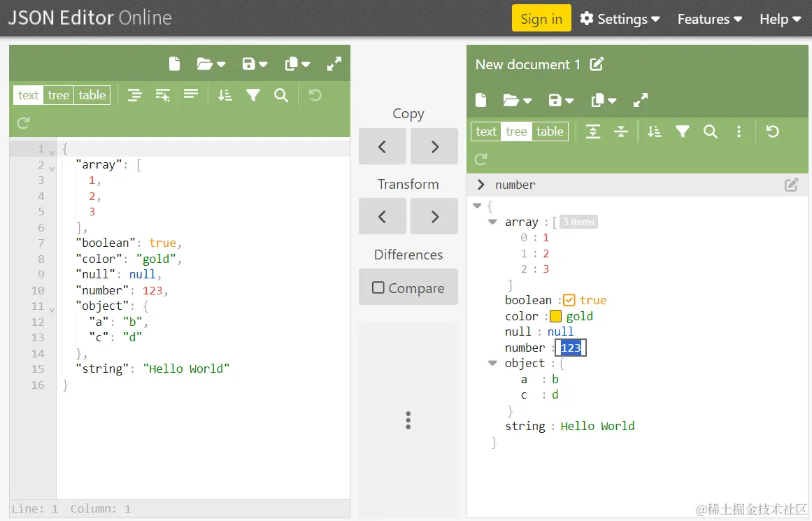Click smart format icon in left panel
Image resolution: width=812 pixels, height=521 pixels.
coord(162,95)
